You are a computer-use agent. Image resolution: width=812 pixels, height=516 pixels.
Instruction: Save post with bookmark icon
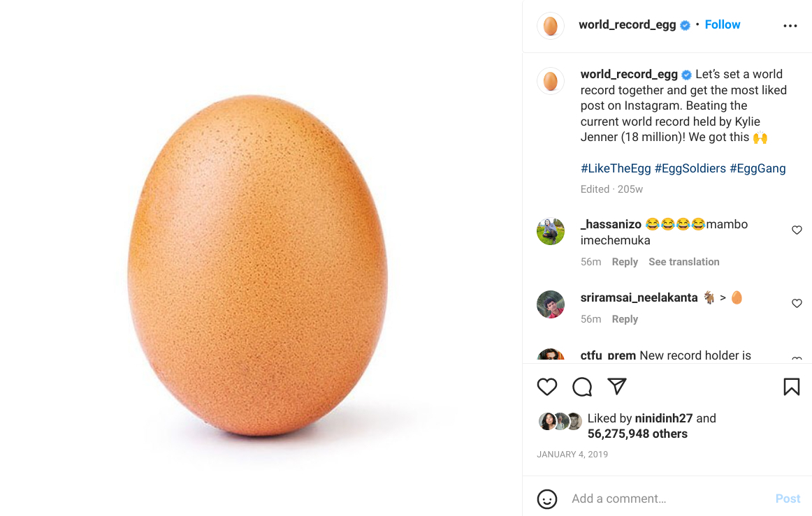coord(791,387)
